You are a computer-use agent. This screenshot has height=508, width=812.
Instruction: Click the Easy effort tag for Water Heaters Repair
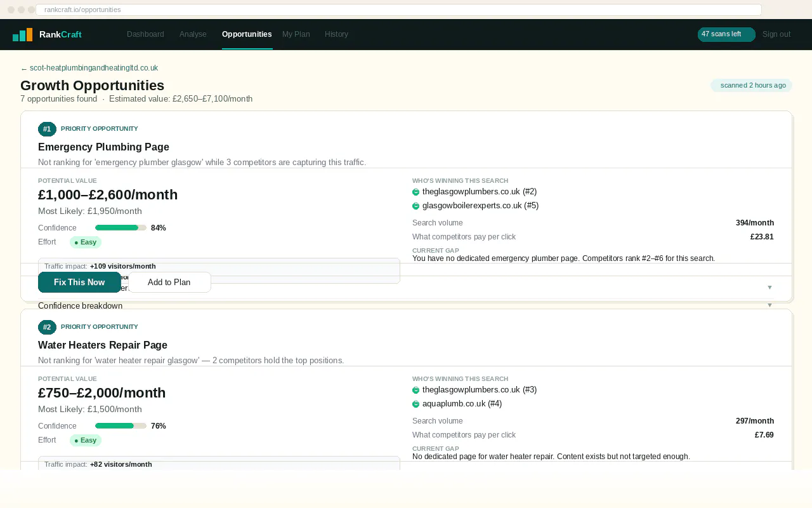86,440
